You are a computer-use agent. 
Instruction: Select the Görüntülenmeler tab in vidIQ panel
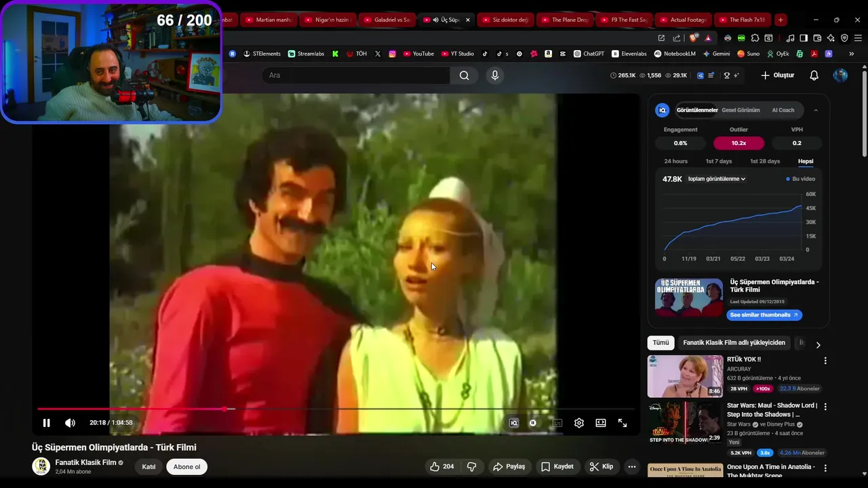(x=697, y=110)
